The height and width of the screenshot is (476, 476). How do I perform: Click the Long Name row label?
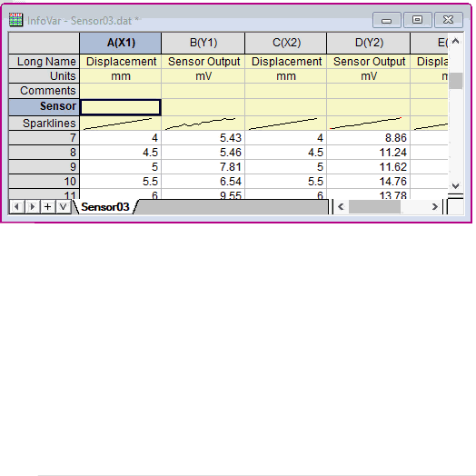[x=45, y=62]
